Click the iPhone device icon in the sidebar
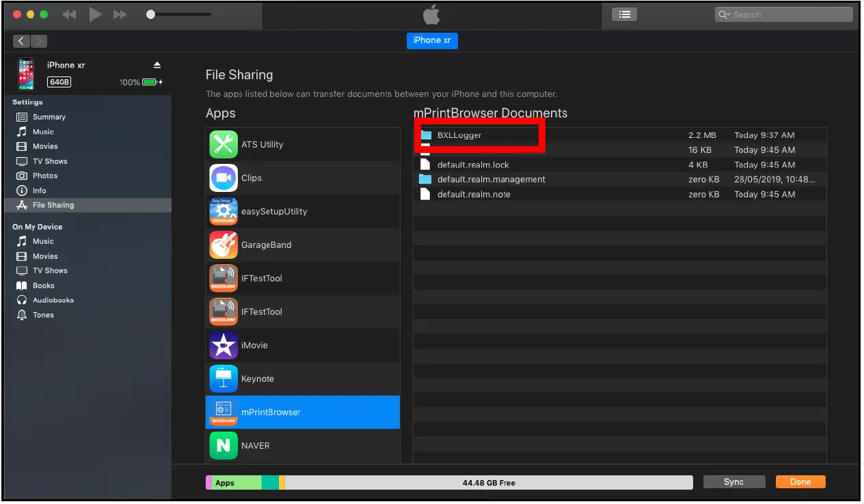864x504 pixels. (x=25, y=72)
